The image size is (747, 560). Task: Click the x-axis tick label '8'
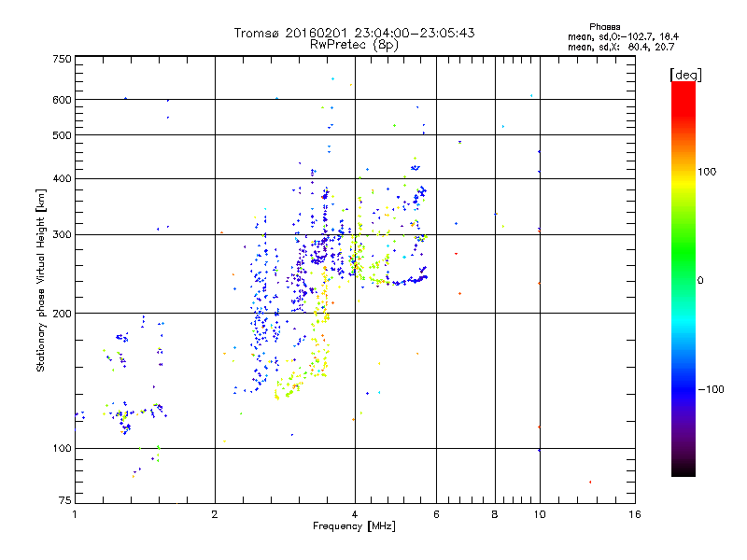pyautogui.click(x=495, y=514)
